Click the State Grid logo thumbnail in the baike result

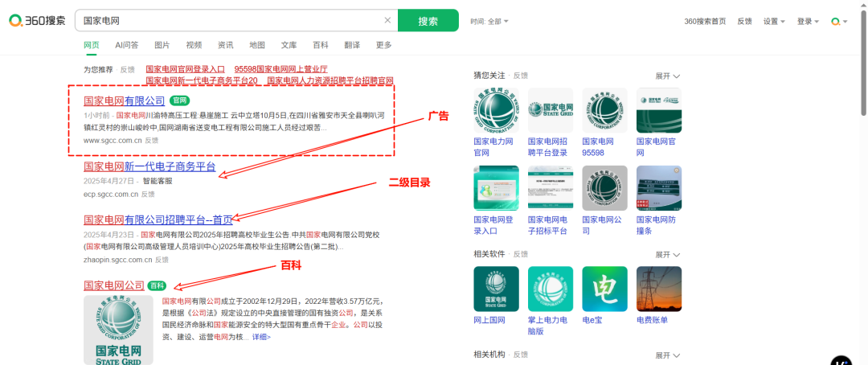(118, 330)
